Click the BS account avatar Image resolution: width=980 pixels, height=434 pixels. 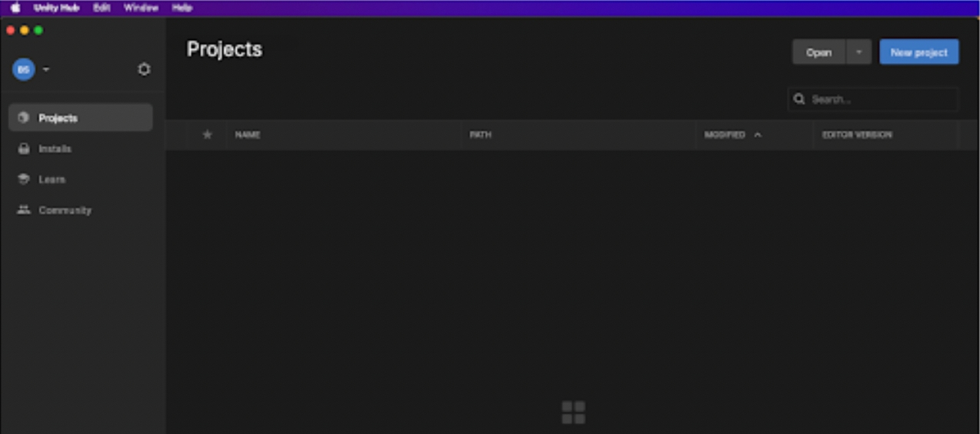point(23,69)
